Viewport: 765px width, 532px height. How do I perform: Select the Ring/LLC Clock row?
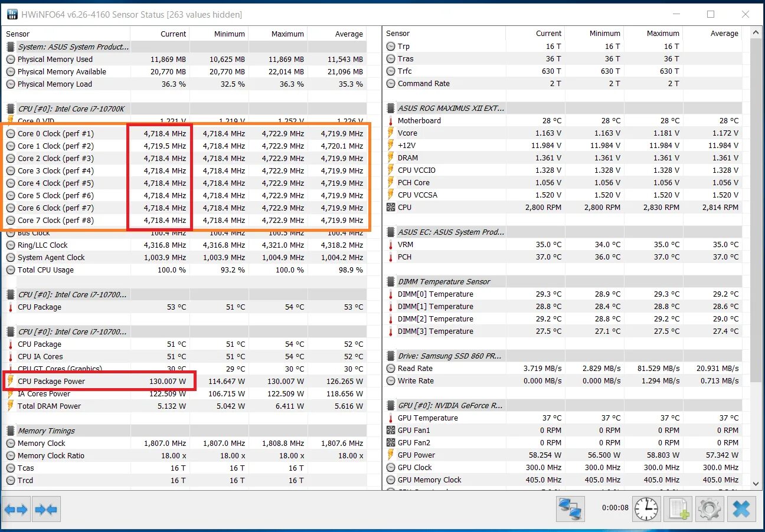tap(185, 245)
